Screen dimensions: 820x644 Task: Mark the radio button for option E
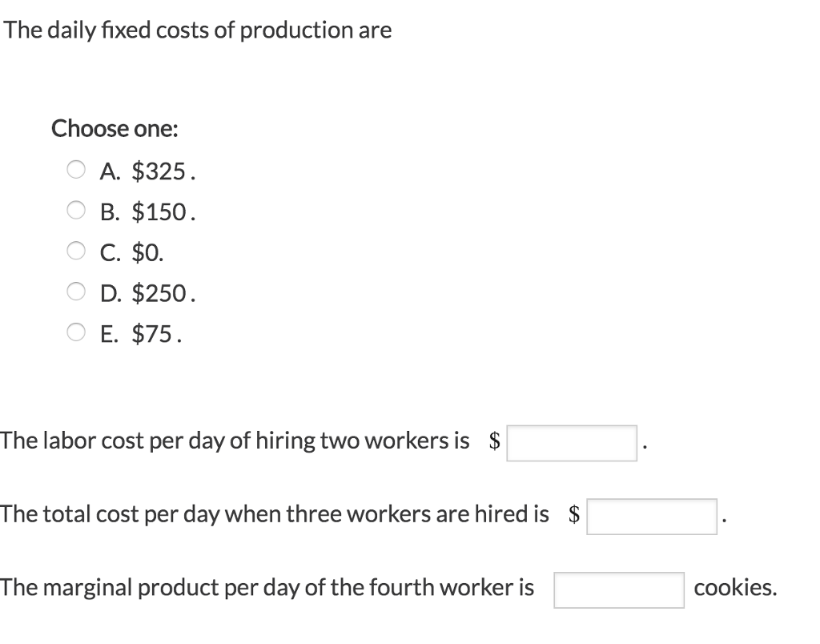(76, 334)
